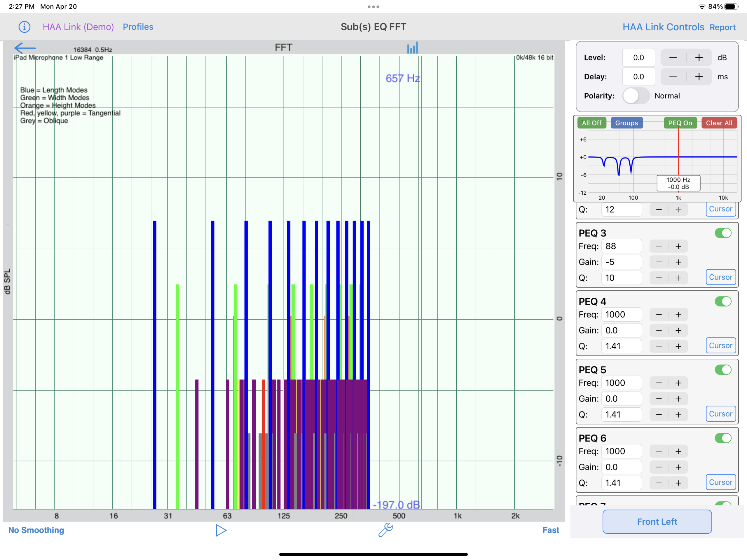Turn off the PEQ 5 toggle
Viewport: 747px width, 560px height.
click(x=723, y=369)
